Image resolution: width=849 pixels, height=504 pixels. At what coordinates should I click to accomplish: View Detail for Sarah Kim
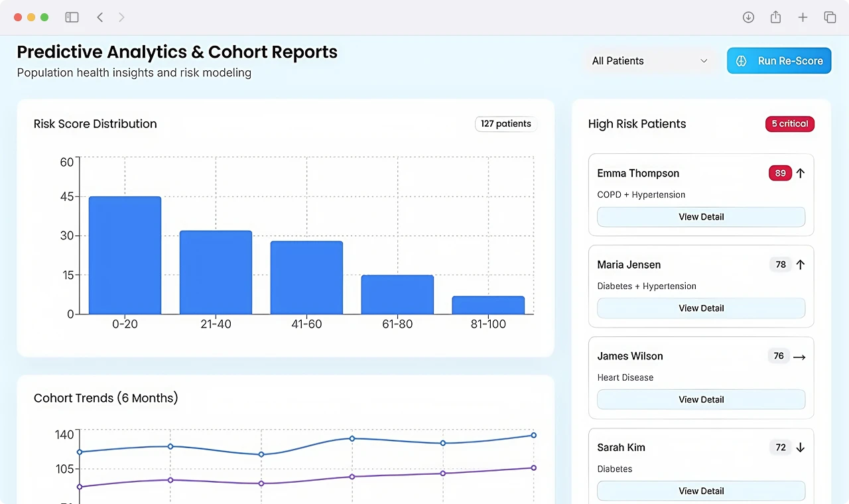[701, 491]
